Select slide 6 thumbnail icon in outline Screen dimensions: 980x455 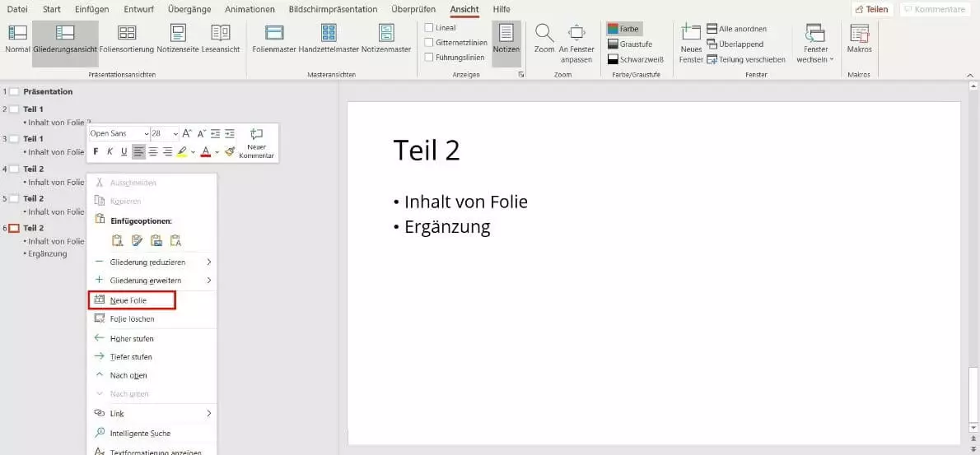click(x=14, y=228)
